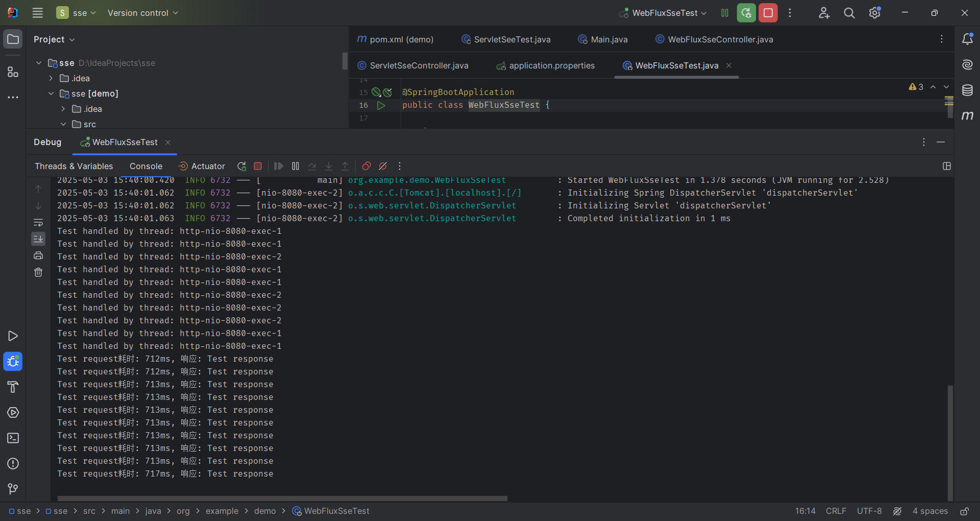Open the AI Assistant panel
Screen dimensions: 980x521
(967, 65)
